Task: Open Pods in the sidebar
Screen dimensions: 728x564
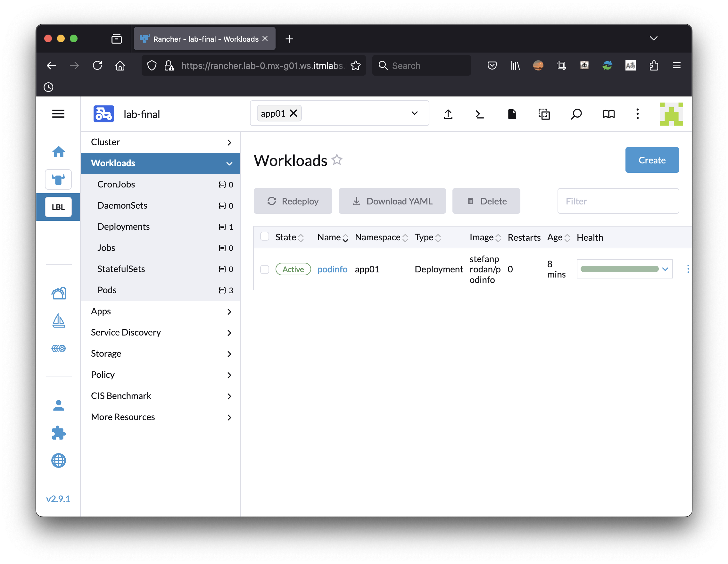Action: [x=160, y=290]
